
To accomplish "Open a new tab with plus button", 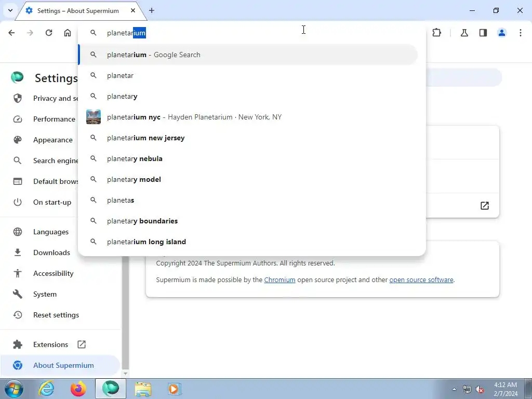I will 152,10.
